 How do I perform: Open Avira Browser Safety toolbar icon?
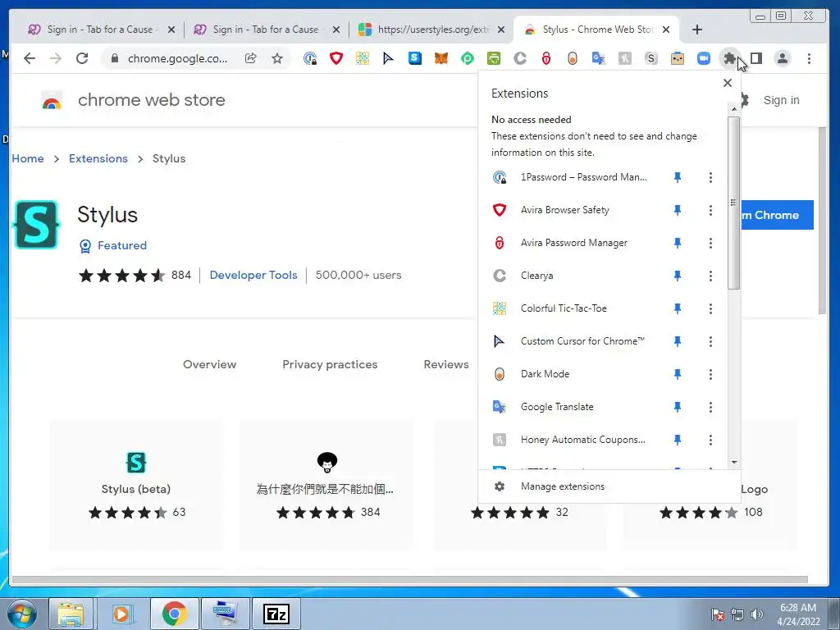click(336, 58)
